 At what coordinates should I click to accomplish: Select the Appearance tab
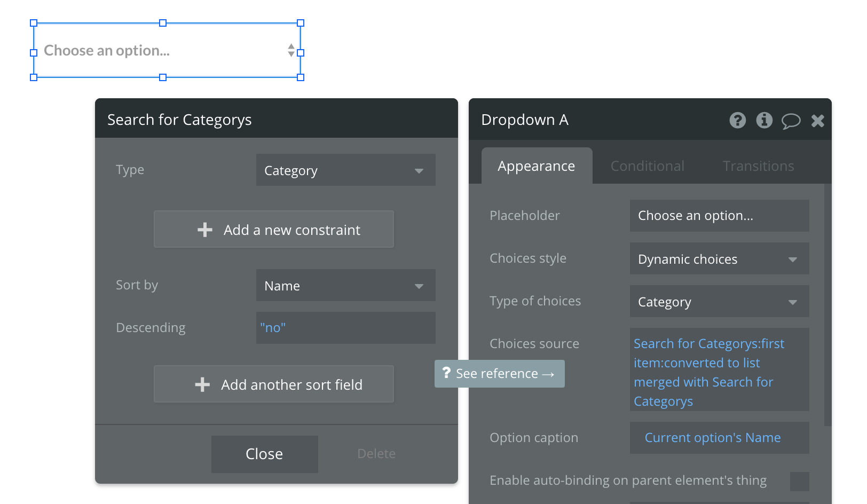tap(536, 166)
